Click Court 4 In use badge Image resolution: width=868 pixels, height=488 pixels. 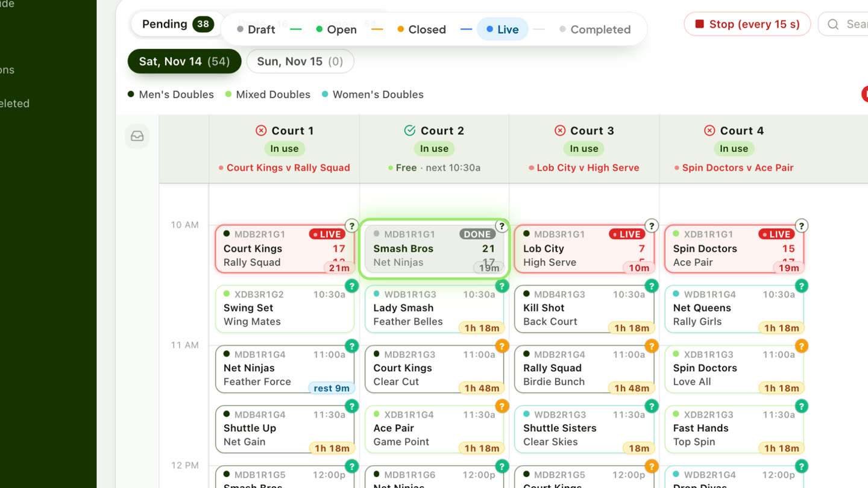[734, 149]
